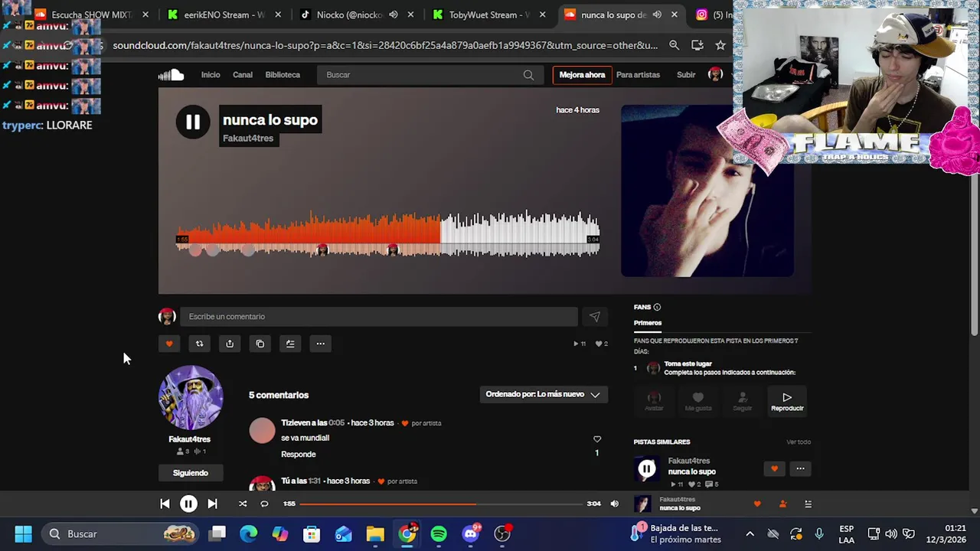Click Responde under Tizieven's comment

tap(299, 455)
